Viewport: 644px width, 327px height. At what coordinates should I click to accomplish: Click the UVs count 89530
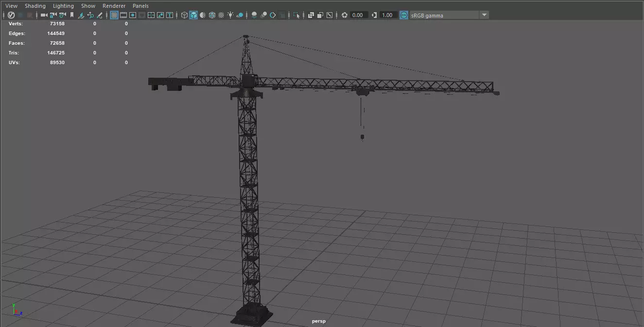point(57,62)
